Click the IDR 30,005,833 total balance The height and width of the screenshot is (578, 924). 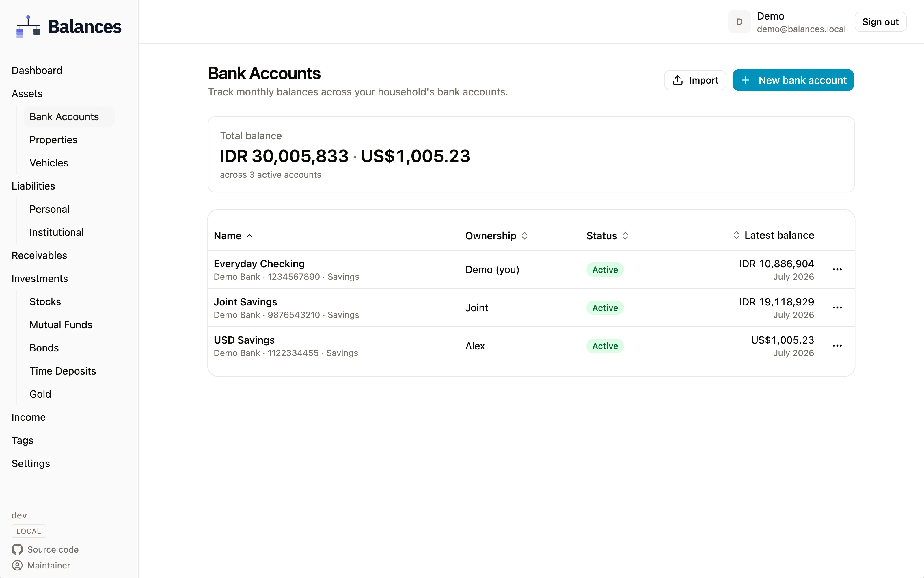pos(284,156)
